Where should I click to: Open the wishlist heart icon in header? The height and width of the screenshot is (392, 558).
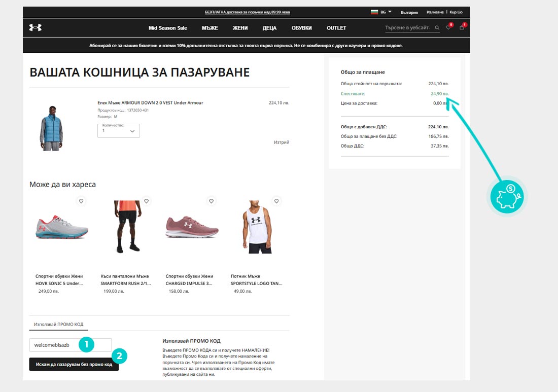(x=448, y=27)
